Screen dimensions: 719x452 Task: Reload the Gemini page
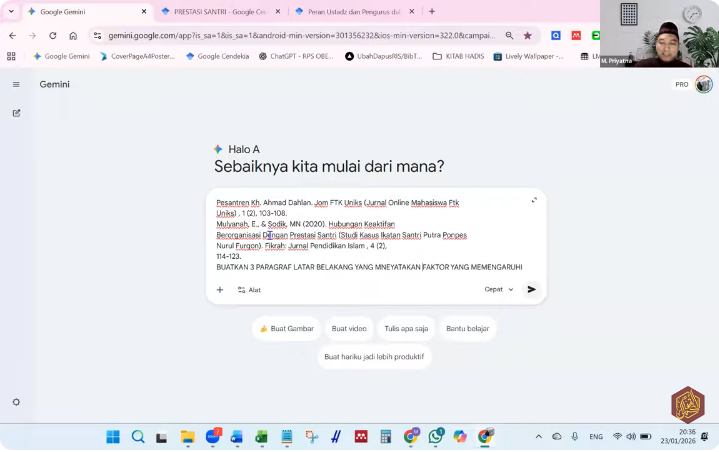(x=53, y=35)
